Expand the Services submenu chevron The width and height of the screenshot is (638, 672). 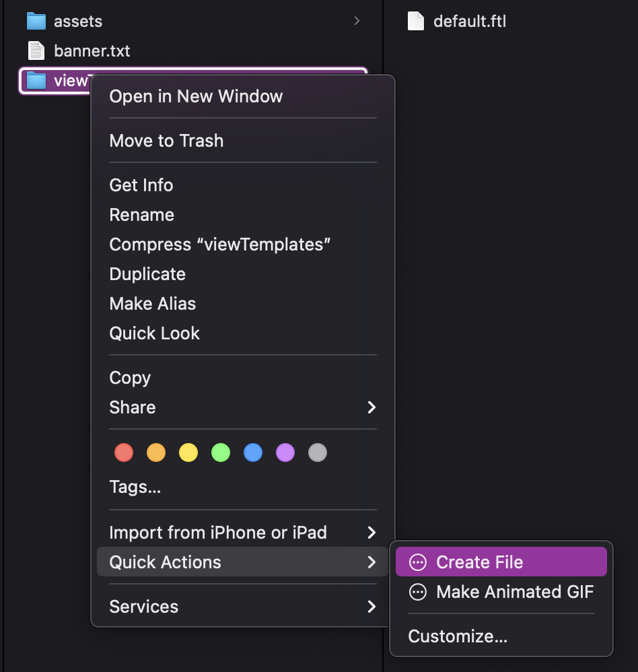371,607
